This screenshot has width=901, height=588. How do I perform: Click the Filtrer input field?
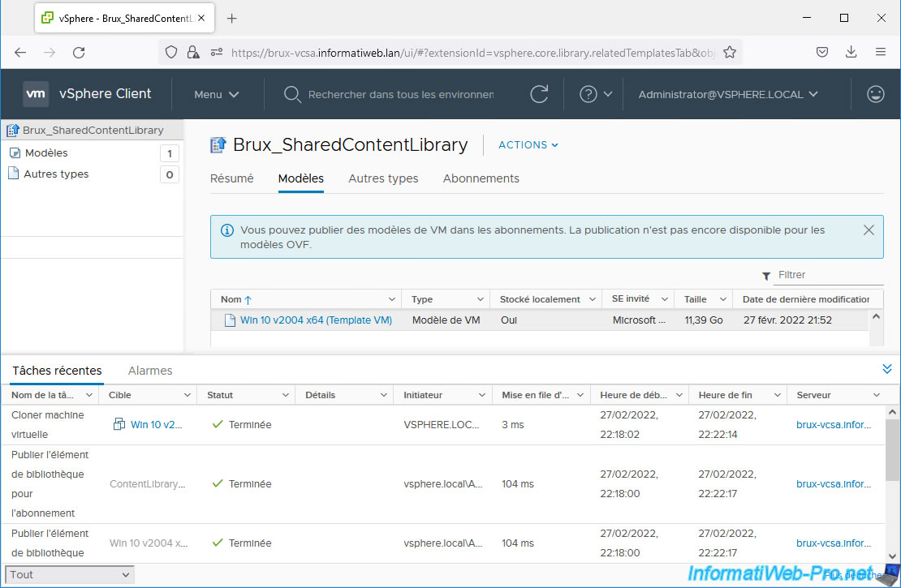[830, 275]
